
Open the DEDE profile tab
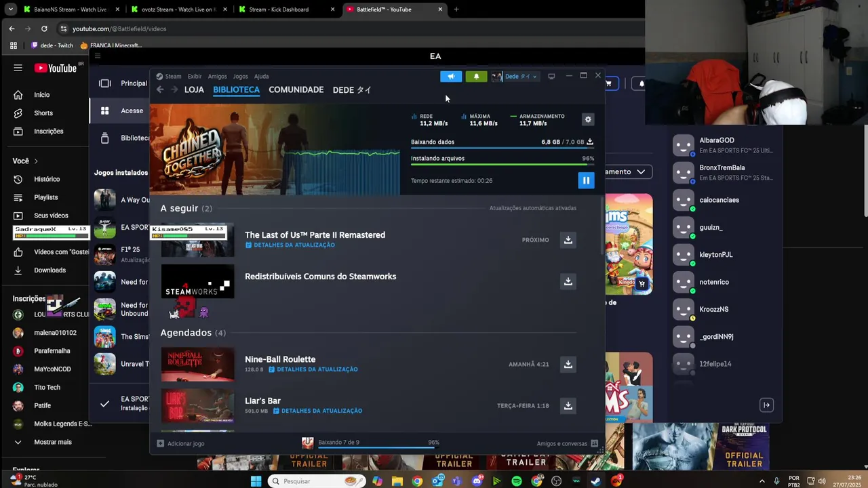pos(352,89)
